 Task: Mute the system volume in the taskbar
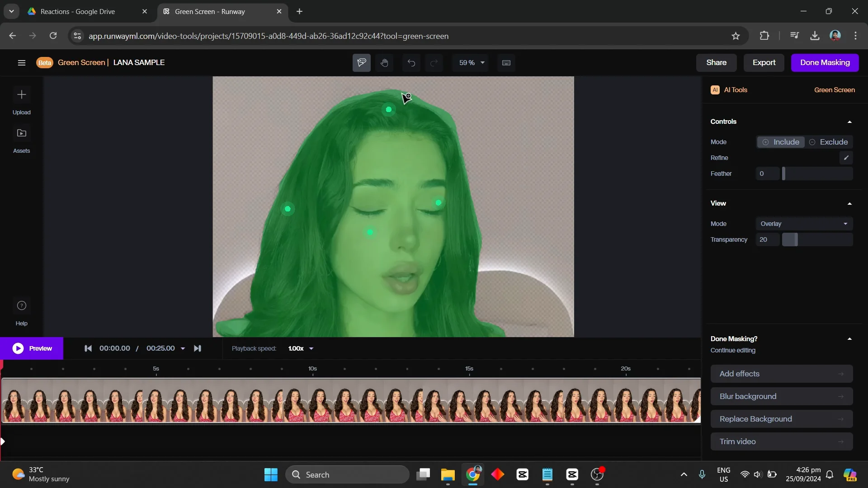point(758,474)
